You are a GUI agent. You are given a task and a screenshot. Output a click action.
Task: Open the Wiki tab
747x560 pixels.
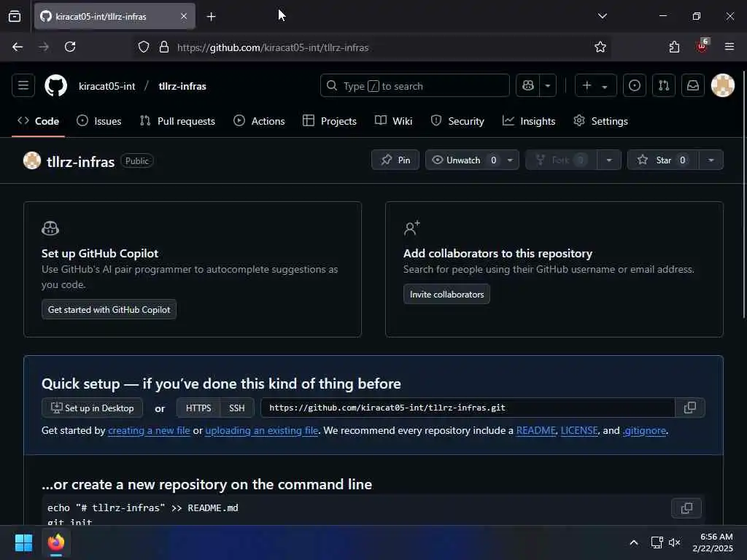[x=393, y=121]
